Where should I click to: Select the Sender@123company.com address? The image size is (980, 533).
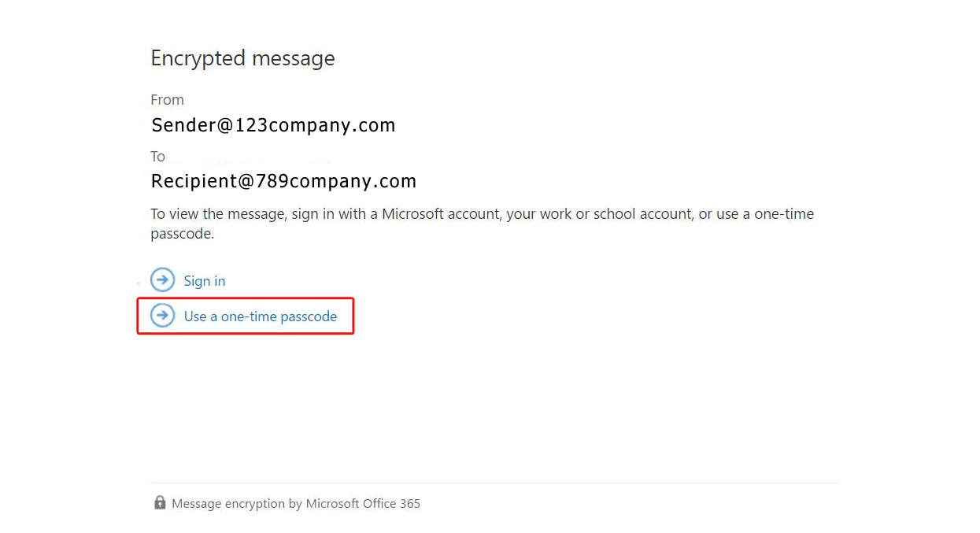273,125
